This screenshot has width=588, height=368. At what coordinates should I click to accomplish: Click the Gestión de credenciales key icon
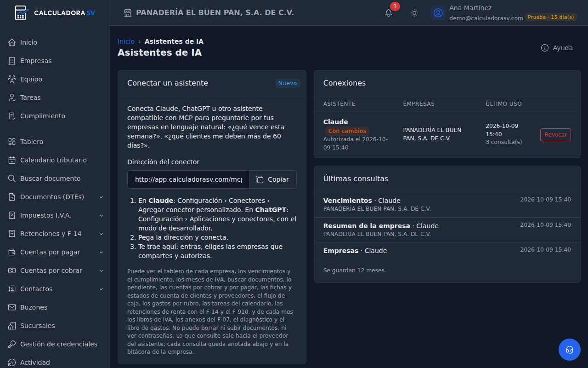tap(12, 344)
